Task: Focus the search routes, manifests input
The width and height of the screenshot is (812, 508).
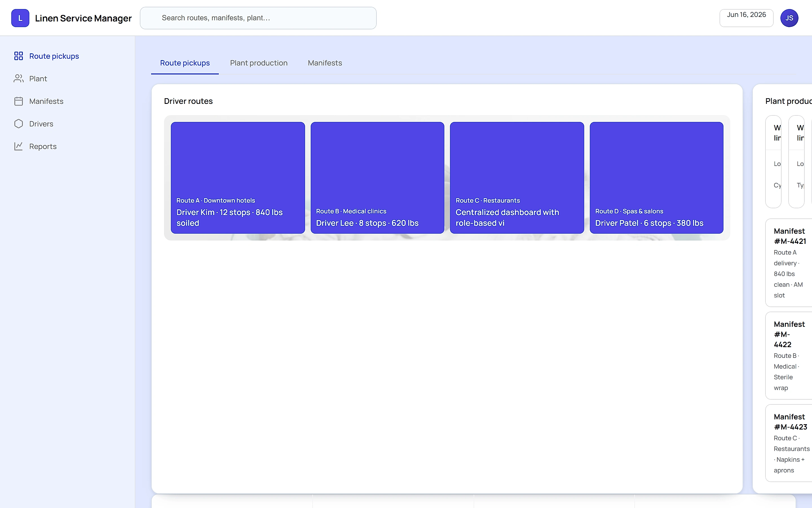Action: 258,18
